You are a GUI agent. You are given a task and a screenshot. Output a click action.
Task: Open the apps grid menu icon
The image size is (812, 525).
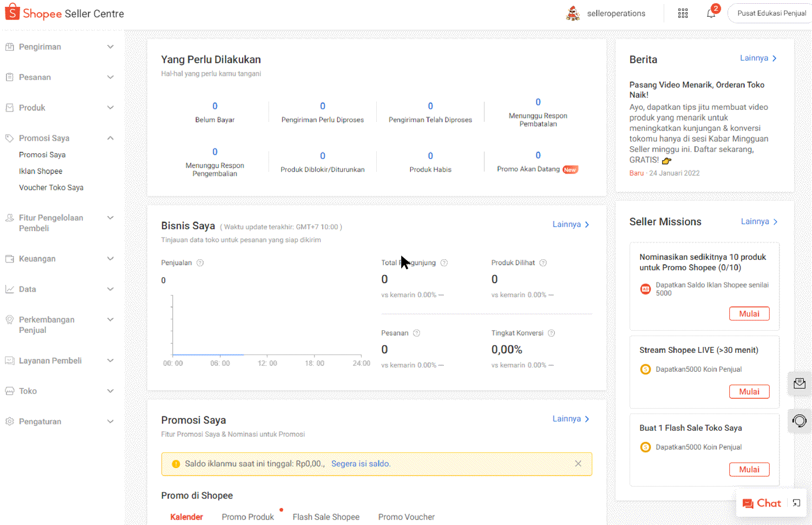click(683, 14)
